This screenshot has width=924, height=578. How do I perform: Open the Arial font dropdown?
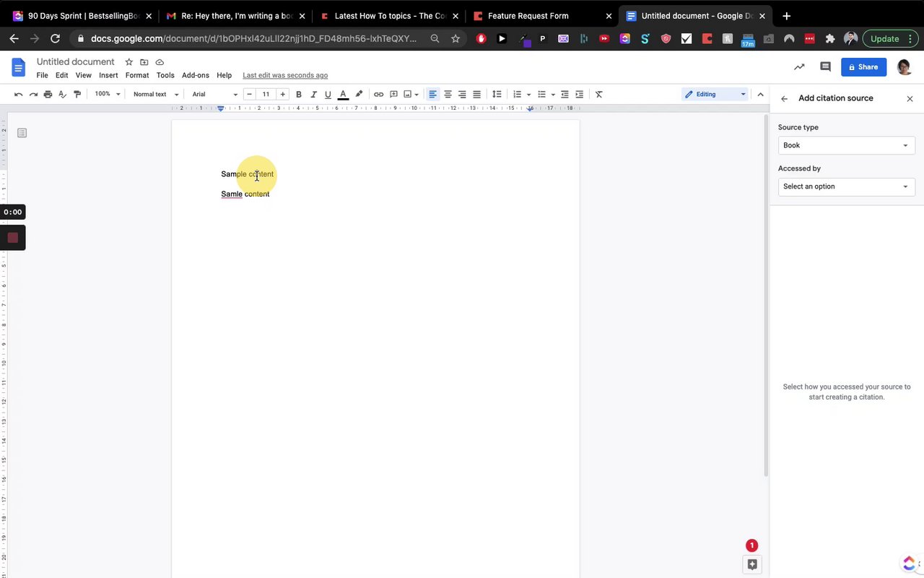point(214,94)
